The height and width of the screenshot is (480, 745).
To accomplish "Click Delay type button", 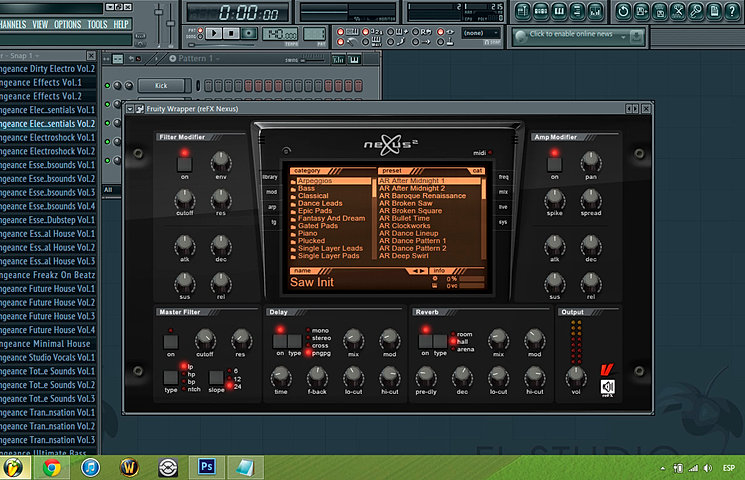I will [x=295, y=341].
